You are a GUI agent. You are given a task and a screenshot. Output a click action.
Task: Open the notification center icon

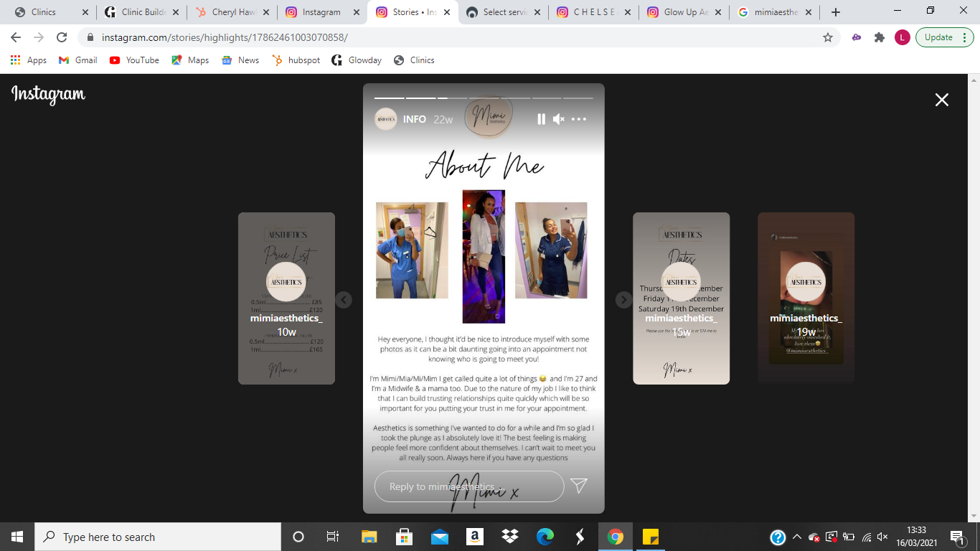click(958, 537)
